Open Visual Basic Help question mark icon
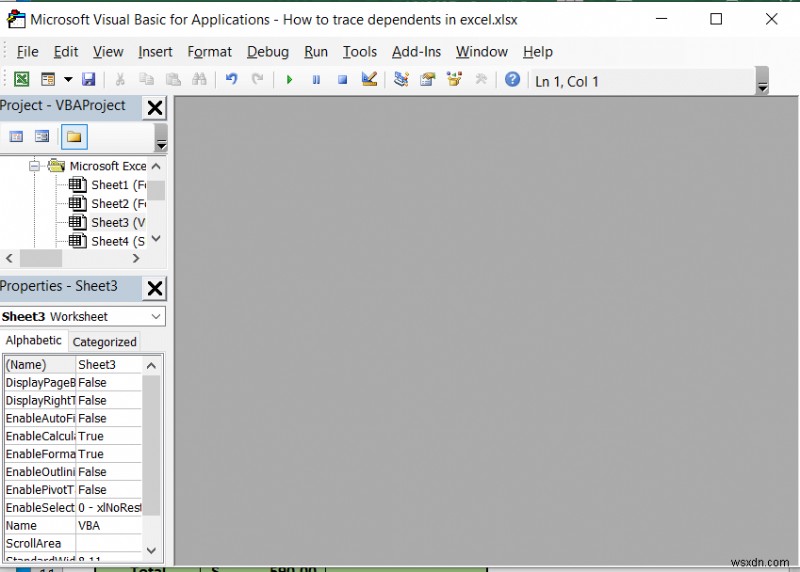800x572 pixels. (512, 79)
